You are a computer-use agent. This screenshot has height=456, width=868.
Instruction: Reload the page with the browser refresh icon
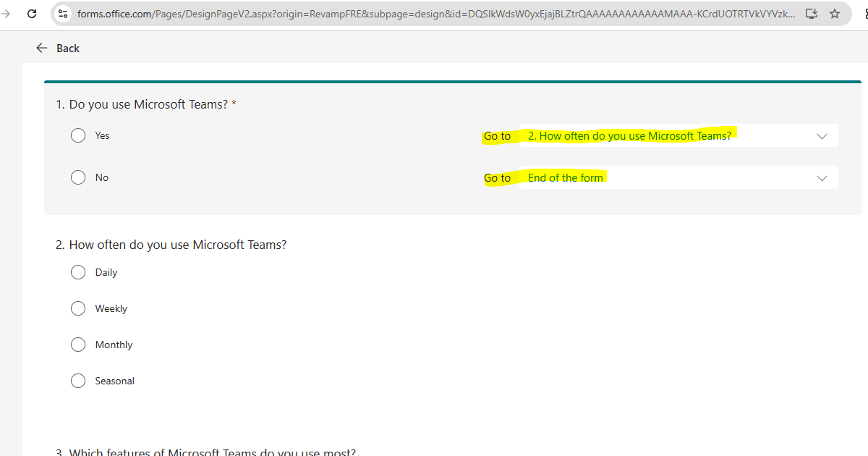click(x=32, y=14)
